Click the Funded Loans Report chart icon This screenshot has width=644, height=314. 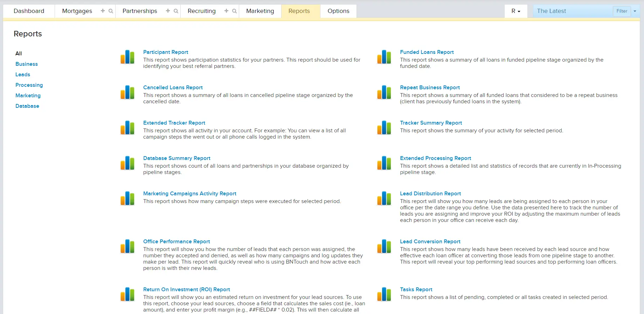[x=384, y=57]
